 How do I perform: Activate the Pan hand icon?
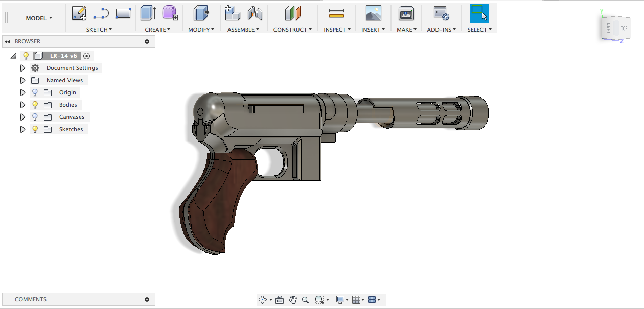pos(293,300)
